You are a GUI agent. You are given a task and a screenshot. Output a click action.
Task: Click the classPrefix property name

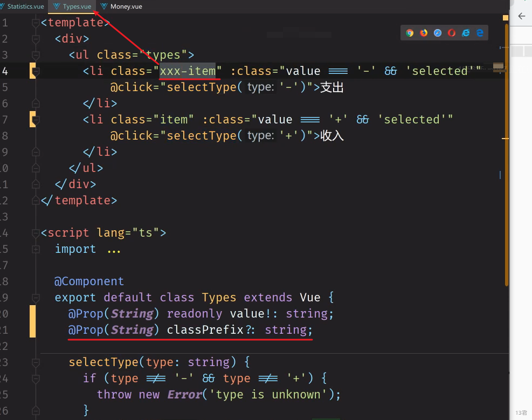[x=205, y=330]
